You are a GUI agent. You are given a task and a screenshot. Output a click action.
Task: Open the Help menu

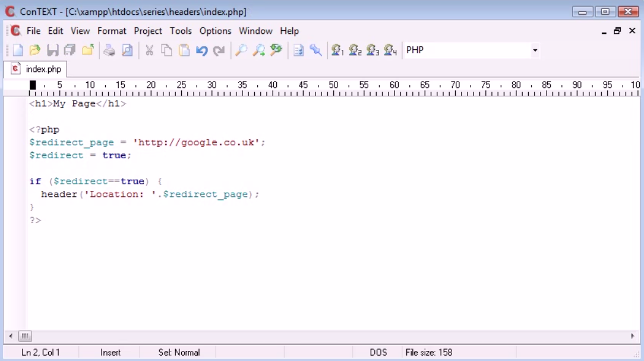[289, 31]
